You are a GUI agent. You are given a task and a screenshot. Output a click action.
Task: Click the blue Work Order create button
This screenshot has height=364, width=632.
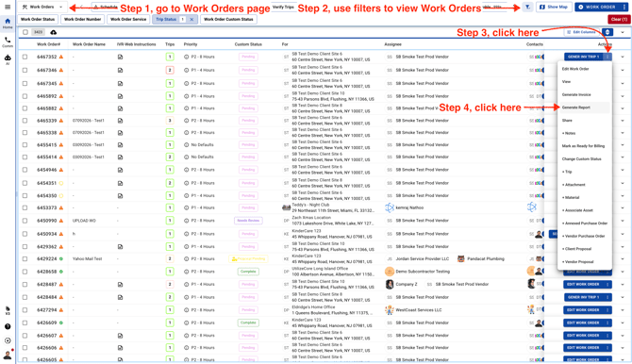point(597,7)
